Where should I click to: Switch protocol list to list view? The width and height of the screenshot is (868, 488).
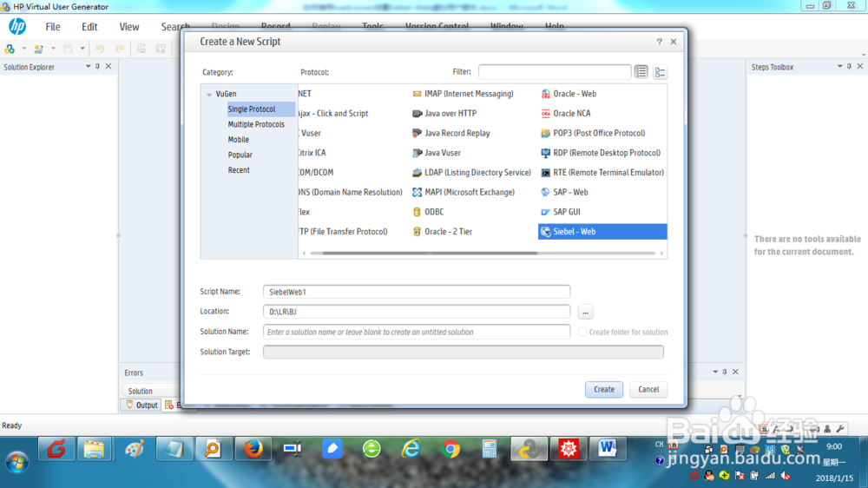click(641, 72)
